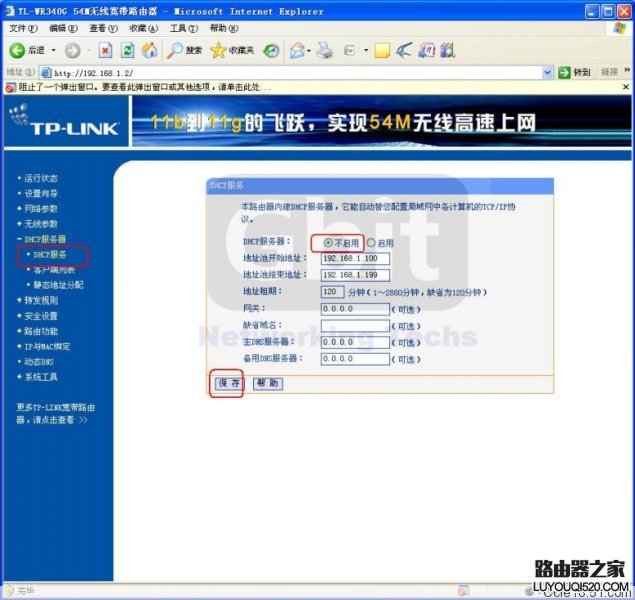Image resolution: width=635 pixels, height=600 pixels.
Task: Click the 地址池结束地址 input field
Action: [x=355, y=275]
